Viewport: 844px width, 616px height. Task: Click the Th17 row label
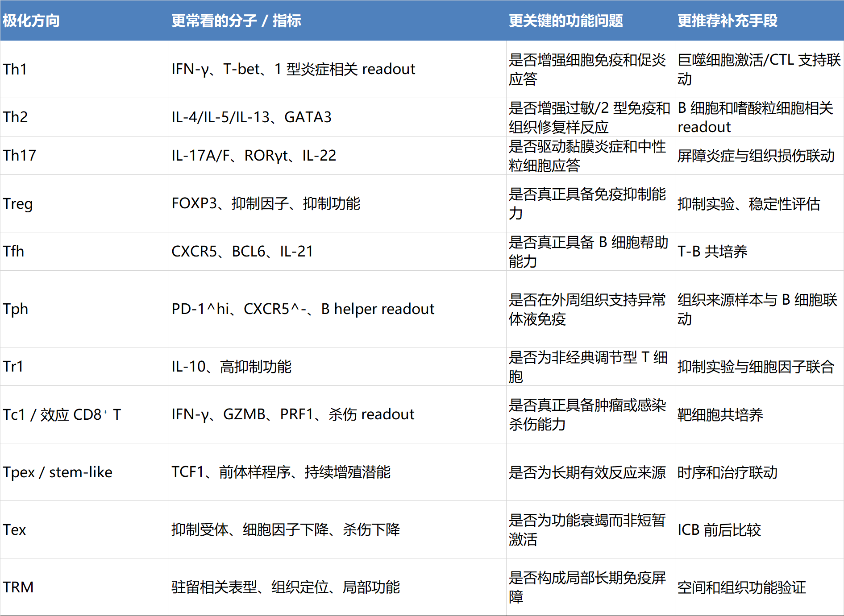(x=19, y=155)
